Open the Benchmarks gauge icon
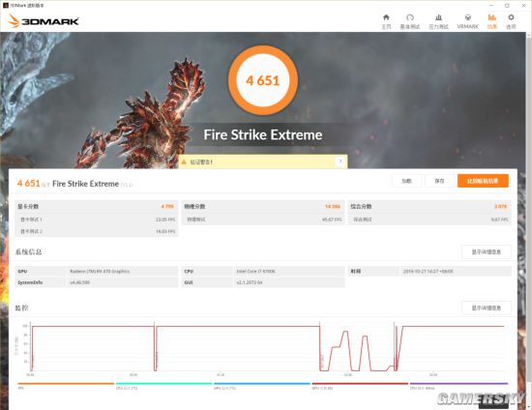 (x=410, y=21)
